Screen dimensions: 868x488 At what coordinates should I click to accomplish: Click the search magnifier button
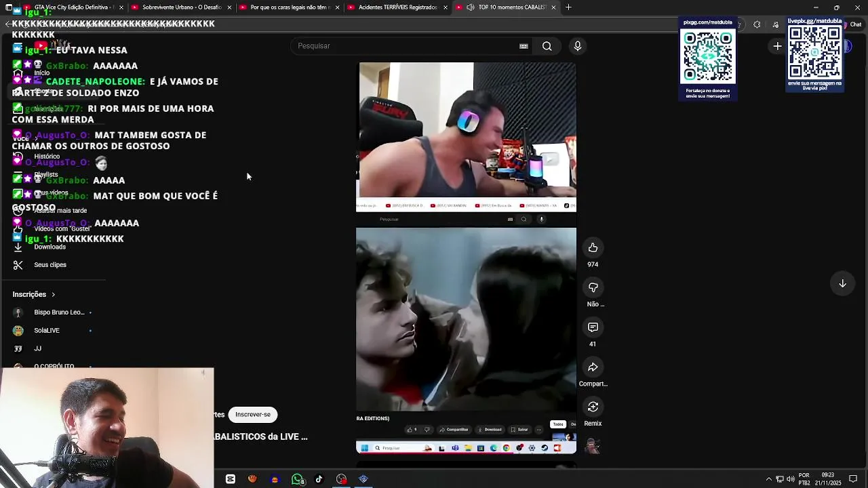coord(547,46)
